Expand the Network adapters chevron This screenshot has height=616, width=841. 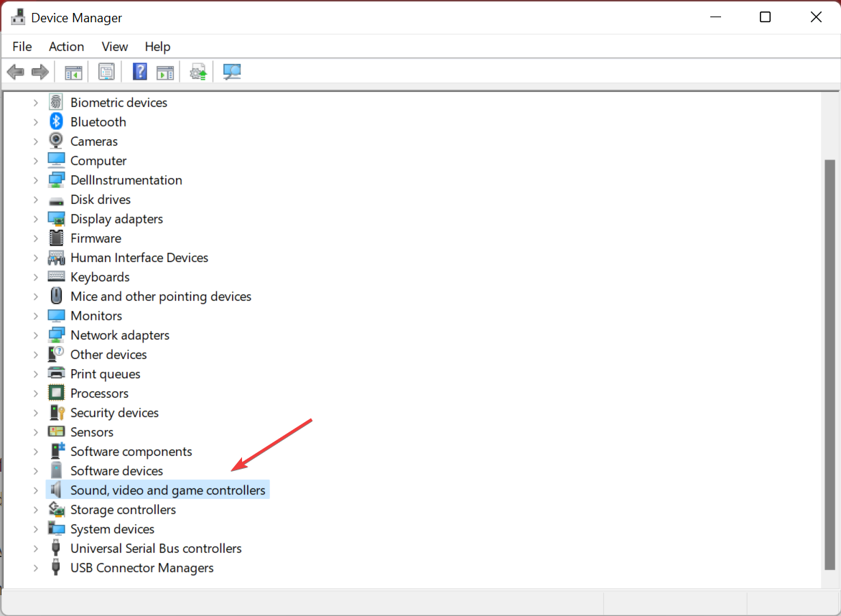(x=35, y=335)
